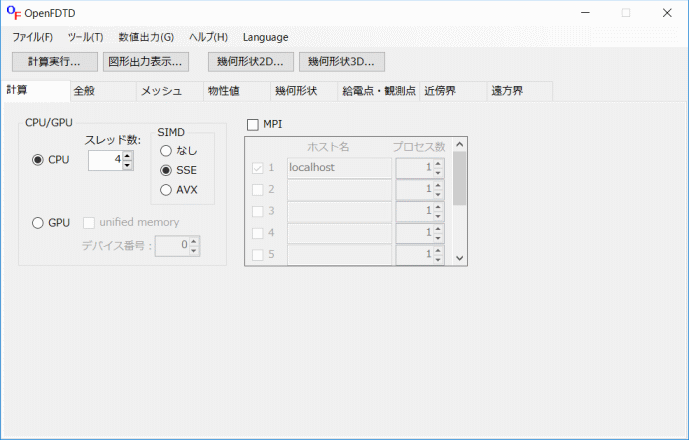The width and height of the screenshot is (689, 440).
Task: Click scroll-up arrow of MPI host list
Action: [x=460, y=144]
